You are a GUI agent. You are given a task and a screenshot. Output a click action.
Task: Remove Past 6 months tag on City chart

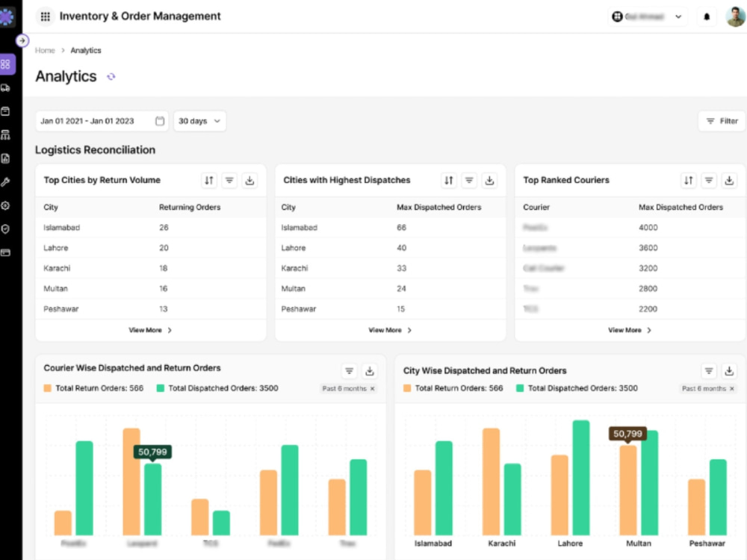732,388
